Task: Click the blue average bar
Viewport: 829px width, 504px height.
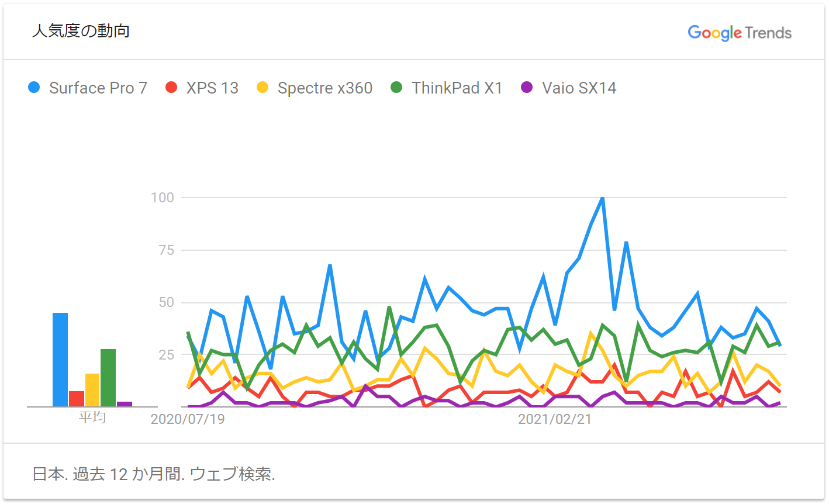Action: pos(60,360)
